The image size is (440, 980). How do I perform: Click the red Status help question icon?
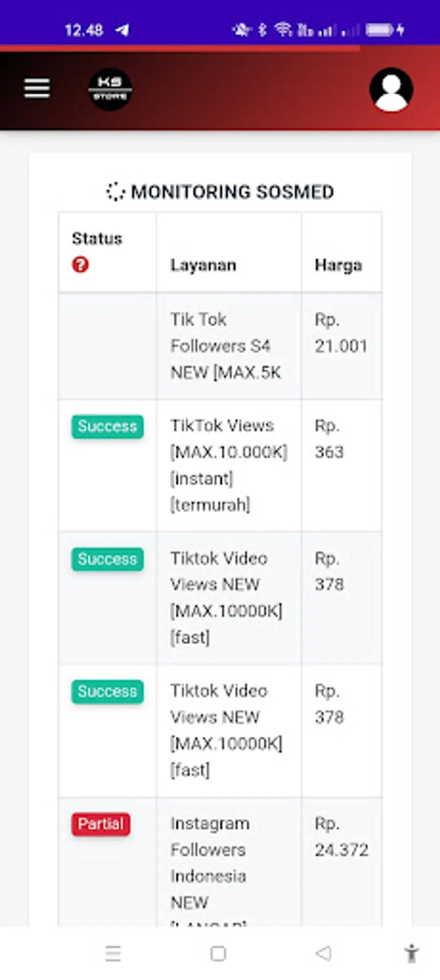coord(80,265)
